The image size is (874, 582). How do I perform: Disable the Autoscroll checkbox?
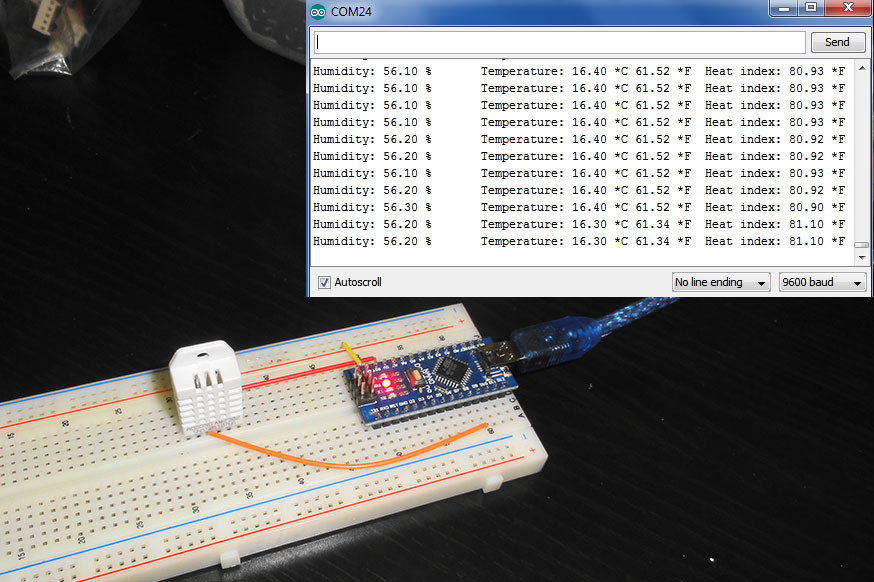coord(324,282)
